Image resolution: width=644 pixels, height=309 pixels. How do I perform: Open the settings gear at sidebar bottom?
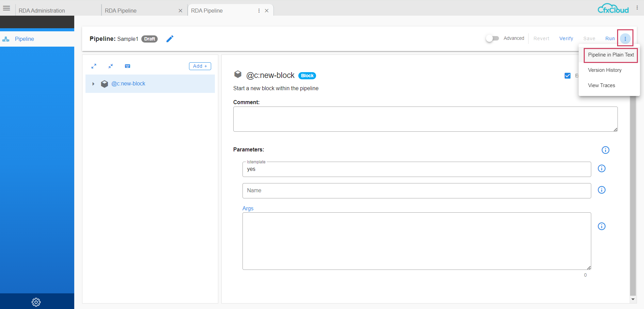(36, 302)
